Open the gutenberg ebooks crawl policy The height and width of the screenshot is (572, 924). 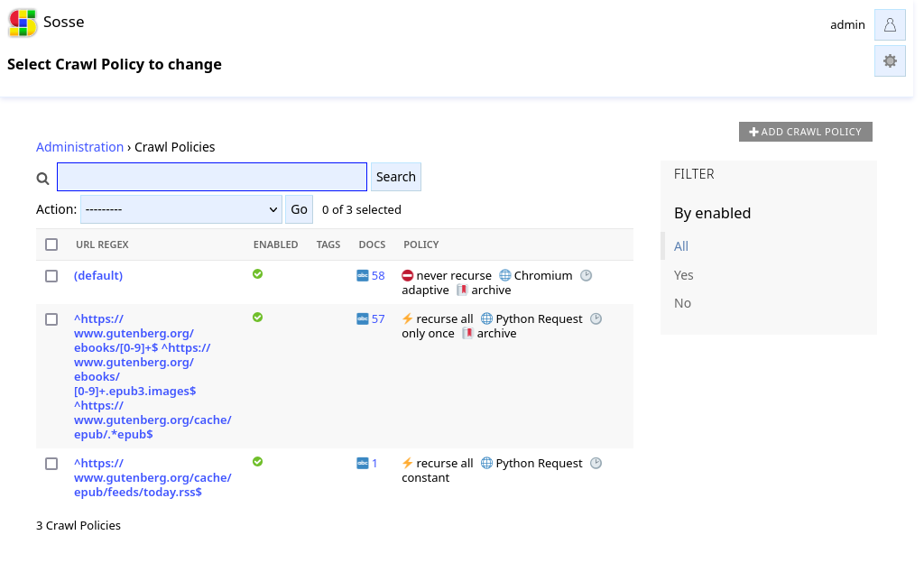tap(152, 377)
